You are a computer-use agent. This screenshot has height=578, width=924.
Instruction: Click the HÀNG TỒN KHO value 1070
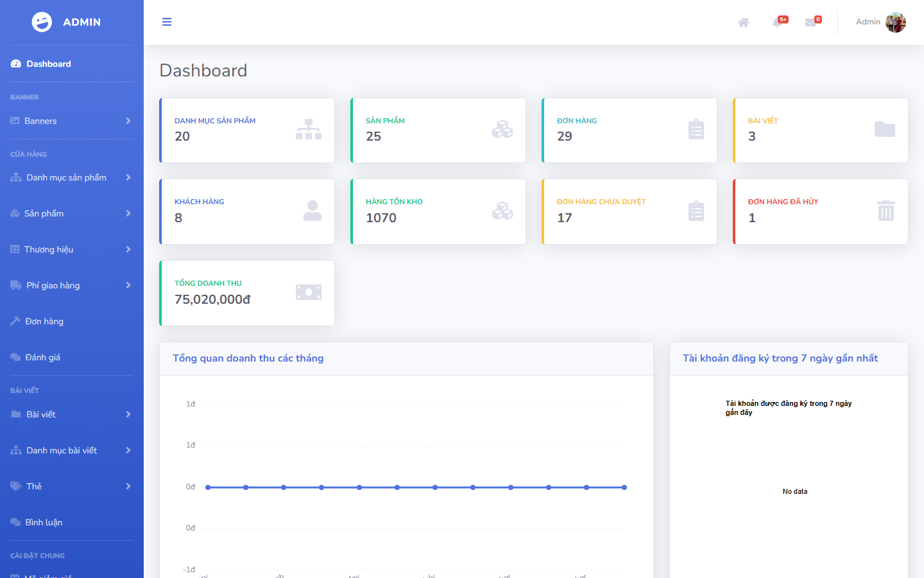(x=381, y=218)
